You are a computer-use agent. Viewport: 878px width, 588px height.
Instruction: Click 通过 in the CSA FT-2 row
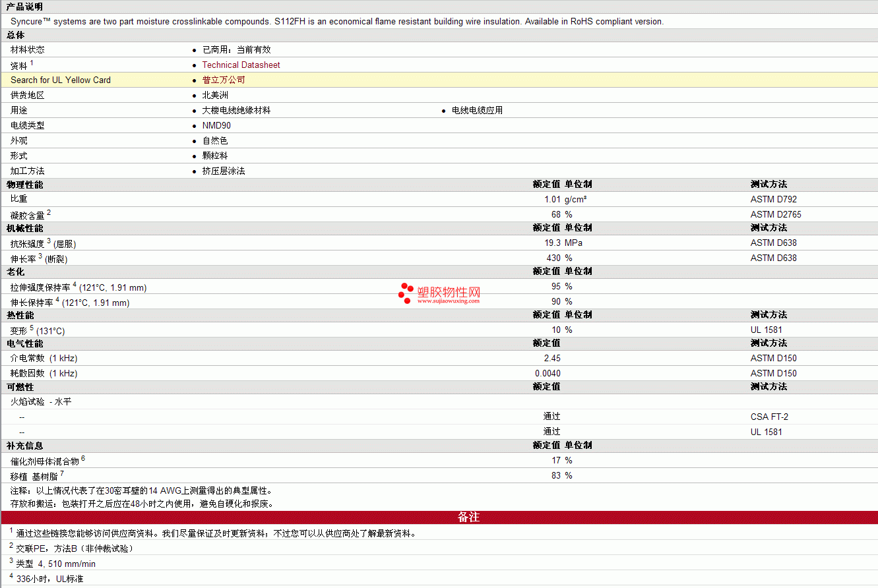point(552,417)
